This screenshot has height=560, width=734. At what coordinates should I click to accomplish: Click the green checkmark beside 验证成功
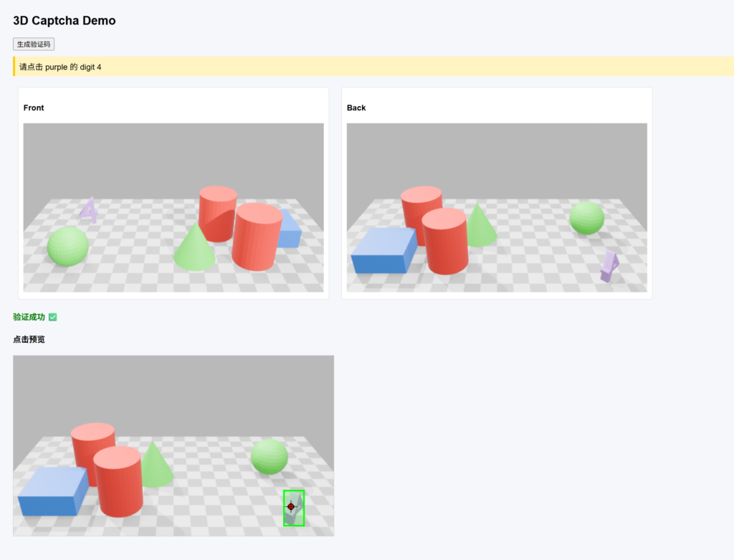[x=52, y=317]
